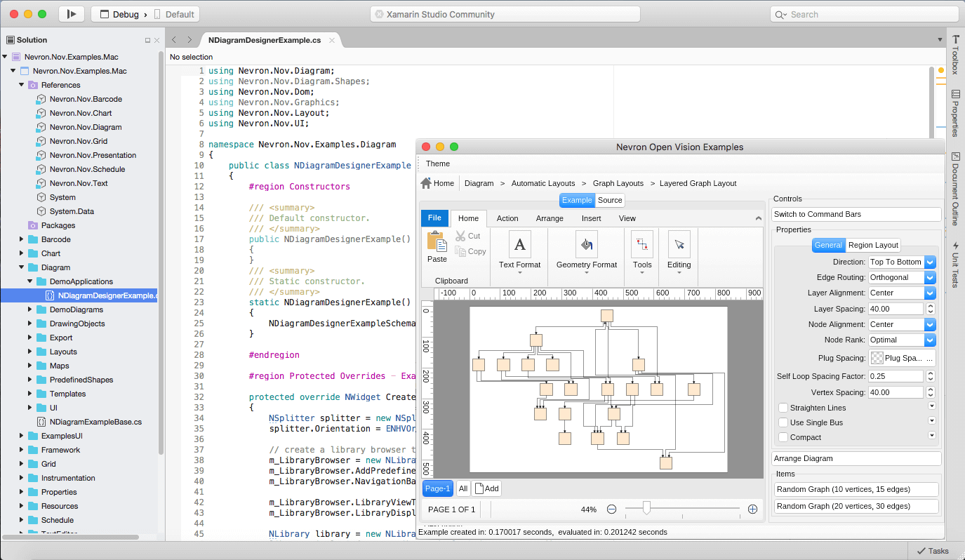Screen dimensions: 965x560
Task: Zoom out with the minus icon
Action: (x=611, y=509)
